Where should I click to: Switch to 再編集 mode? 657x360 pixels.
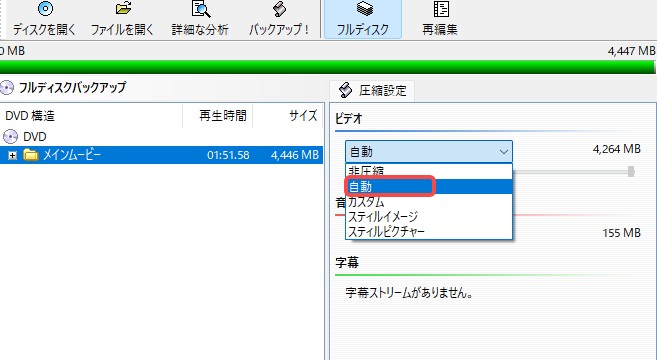[x=440, y=19]
